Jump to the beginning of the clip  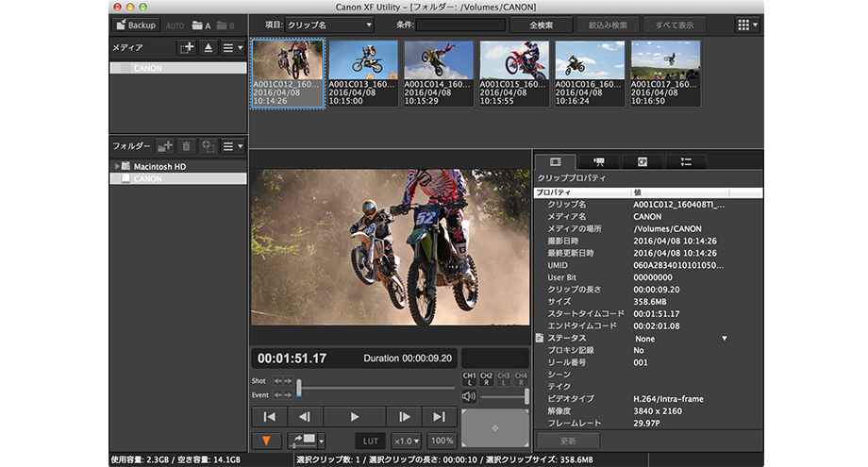coord(270,416)
